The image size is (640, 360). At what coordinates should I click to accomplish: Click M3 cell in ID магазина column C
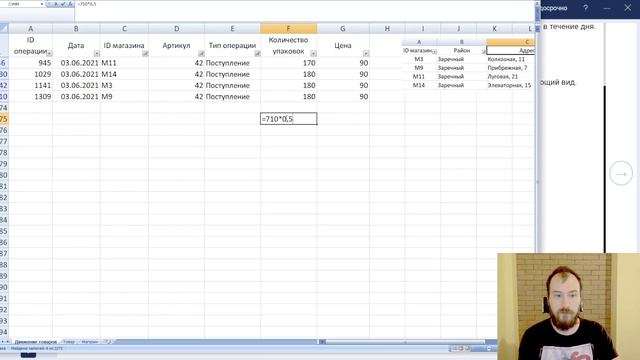coord(124,85)
